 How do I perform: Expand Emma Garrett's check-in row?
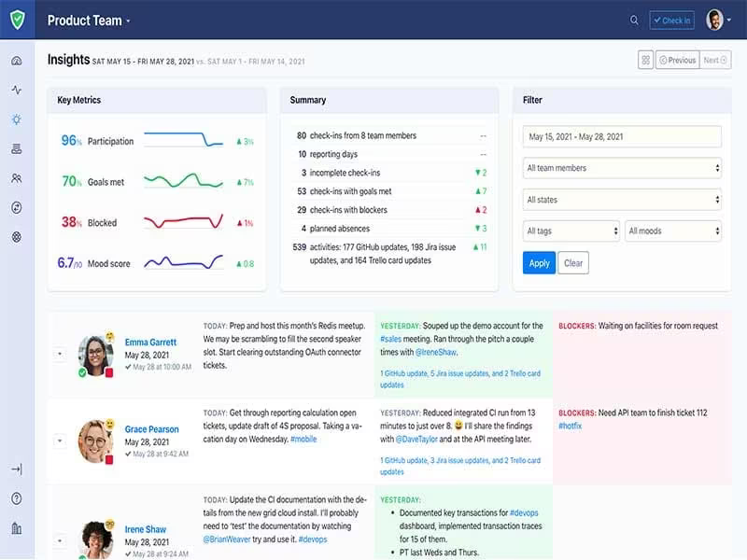click(x=60, y=354)
